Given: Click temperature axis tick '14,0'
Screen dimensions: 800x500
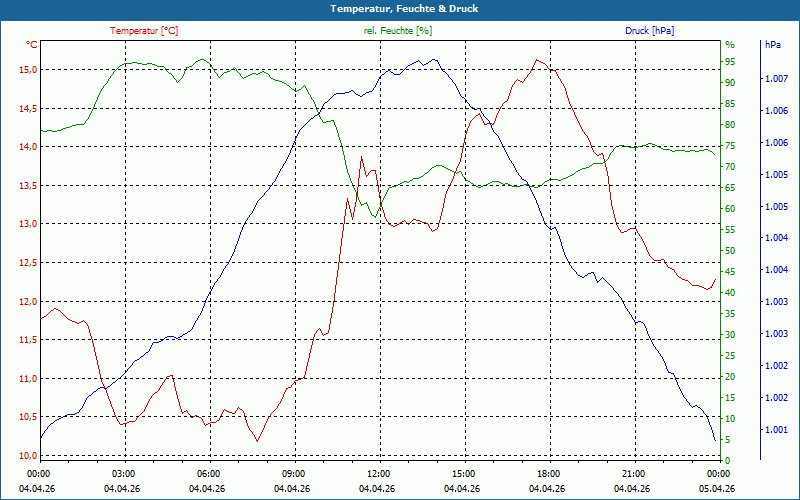Looking at the screenshot, I should click(x=28, y=146).
